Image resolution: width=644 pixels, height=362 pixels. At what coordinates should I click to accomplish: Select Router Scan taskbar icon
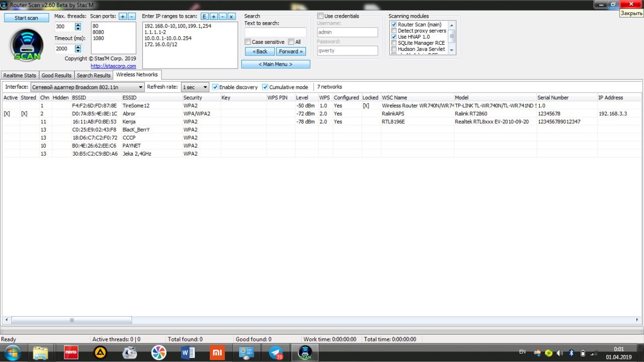[x=305, y=352]
